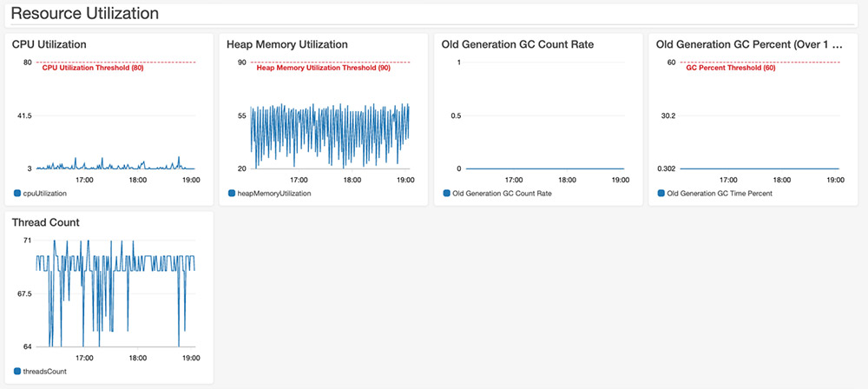Click the cpuUtilization legend text

pyautogui.click(x=44, y=194)
